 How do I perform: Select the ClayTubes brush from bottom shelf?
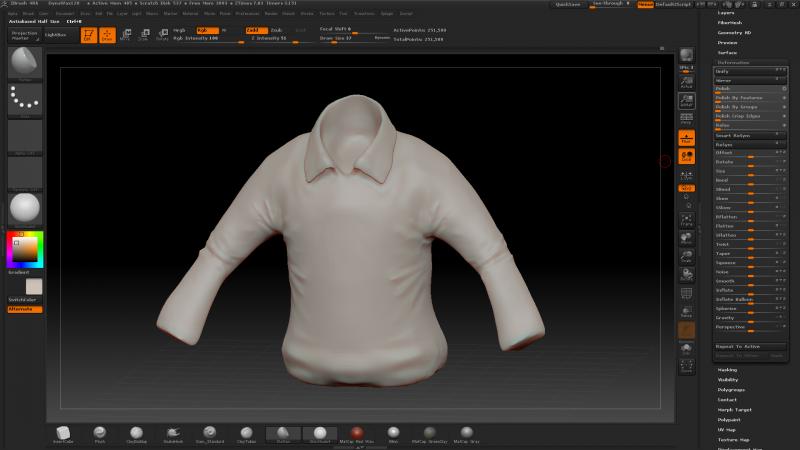click(x=246, y=434)
